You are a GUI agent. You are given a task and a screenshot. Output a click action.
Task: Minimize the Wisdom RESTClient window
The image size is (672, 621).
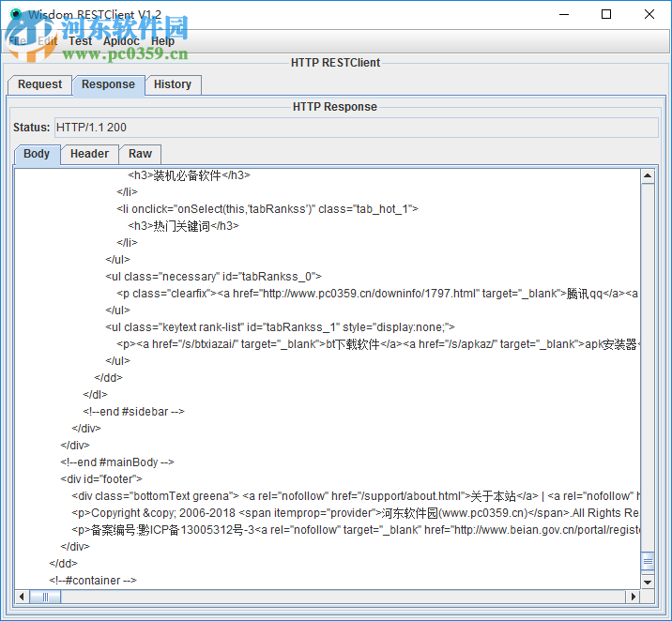coord(564,15)
